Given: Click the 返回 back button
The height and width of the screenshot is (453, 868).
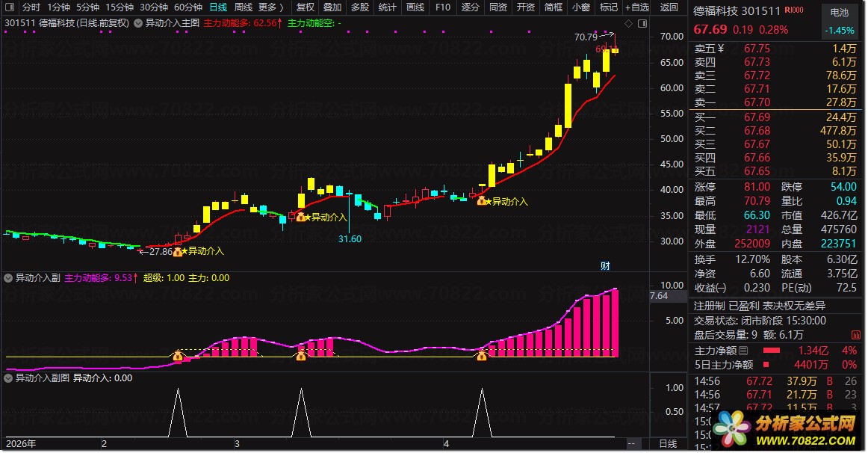Looking at the screenshot, I should (669, 7).
